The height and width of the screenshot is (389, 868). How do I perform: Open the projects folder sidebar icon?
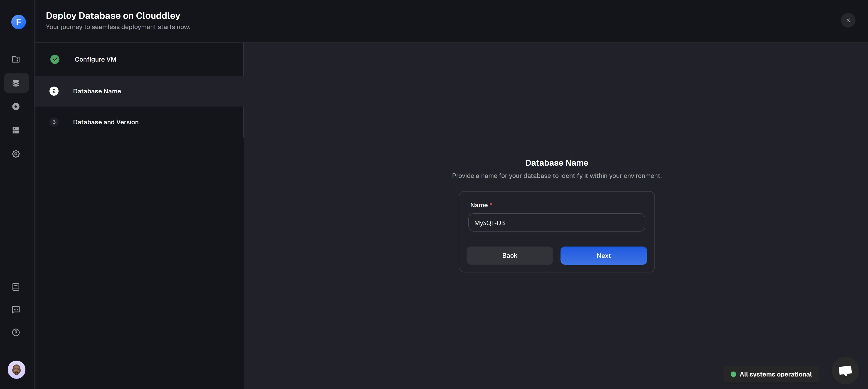[x=16, y=59]
